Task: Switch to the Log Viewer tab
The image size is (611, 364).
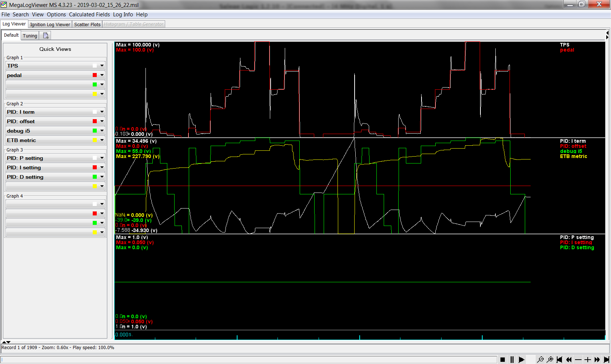Action: click(x=14, y=24)
